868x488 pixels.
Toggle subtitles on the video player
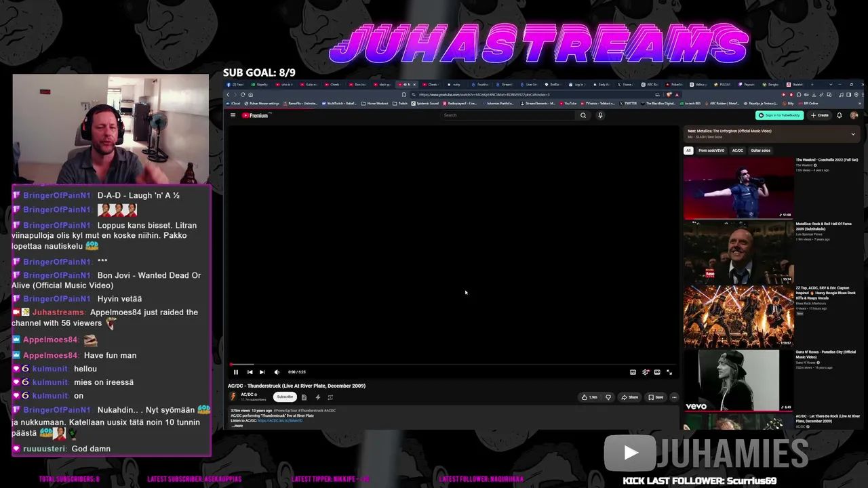click(633, 372)
